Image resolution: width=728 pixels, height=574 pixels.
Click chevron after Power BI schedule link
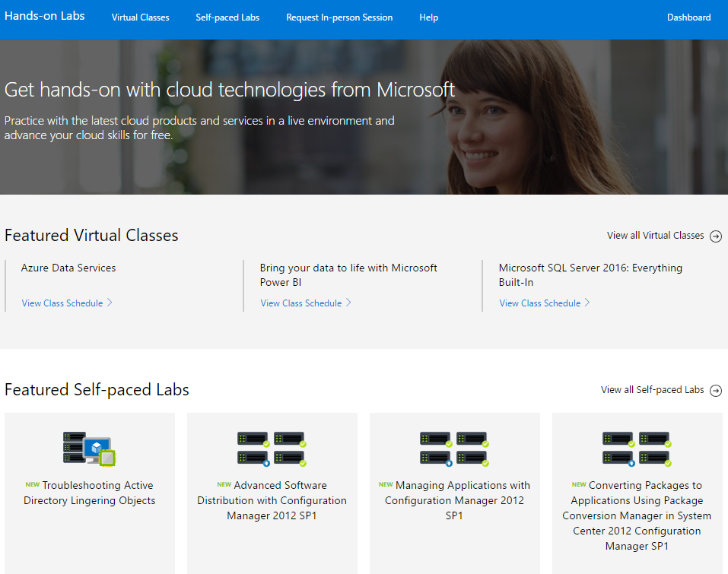[x=348, y=303]
